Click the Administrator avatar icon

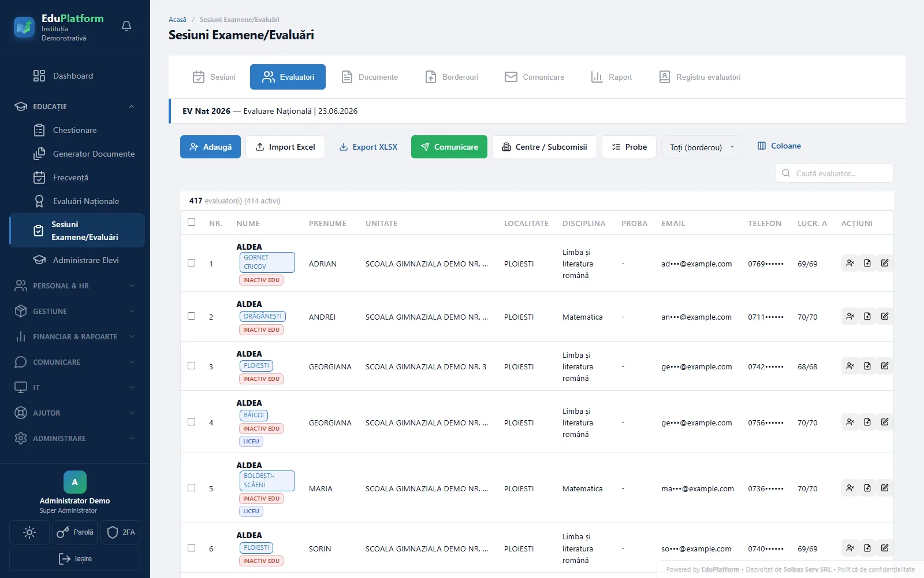click(x=75, y=482)
